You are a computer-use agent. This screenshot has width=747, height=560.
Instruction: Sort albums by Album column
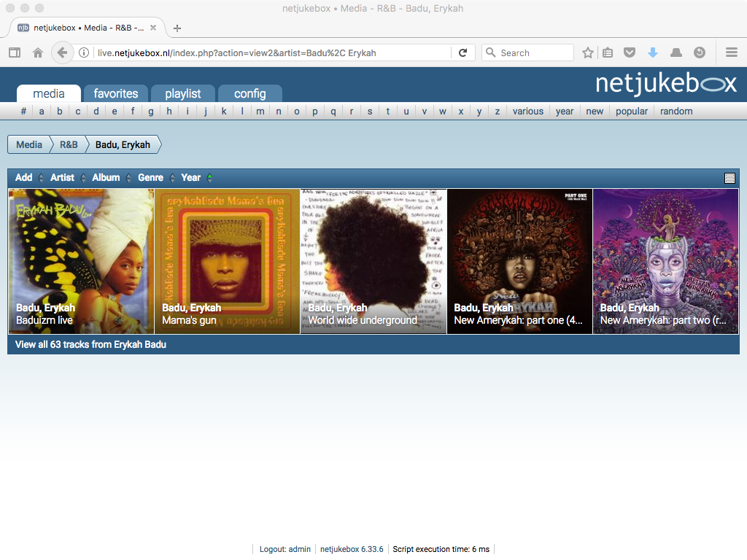click(106, 177)
